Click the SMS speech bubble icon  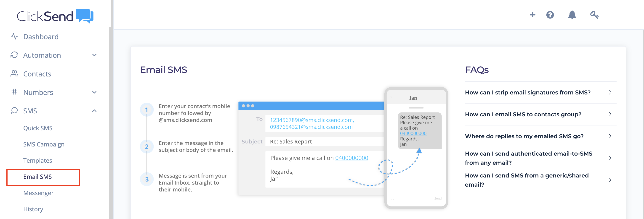coord(14,110)
